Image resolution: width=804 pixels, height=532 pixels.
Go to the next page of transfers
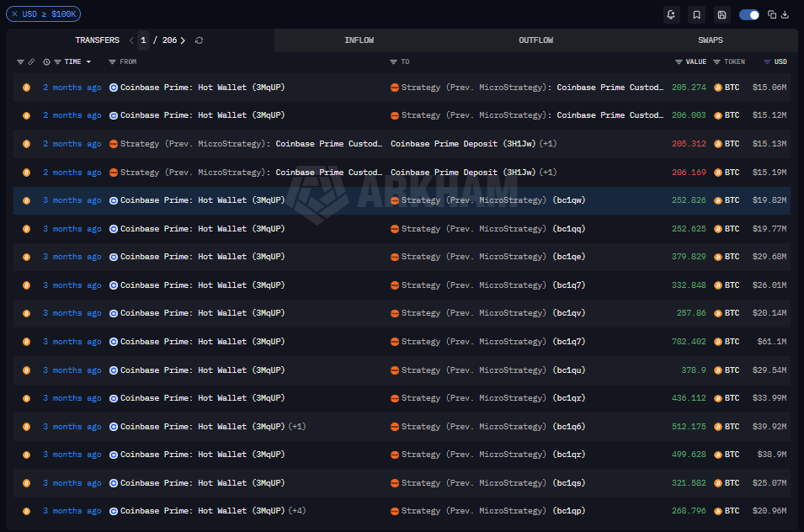pos(183,40)
